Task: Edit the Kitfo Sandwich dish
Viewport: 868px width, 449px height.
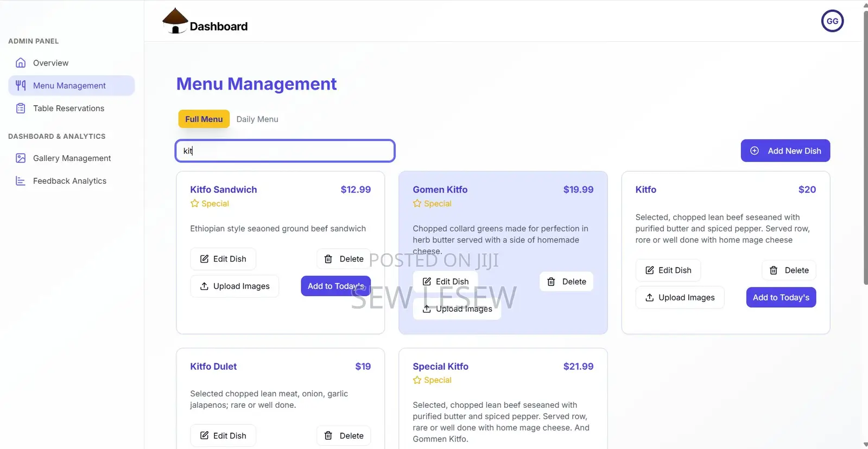Action: click(x=223, y=259)
